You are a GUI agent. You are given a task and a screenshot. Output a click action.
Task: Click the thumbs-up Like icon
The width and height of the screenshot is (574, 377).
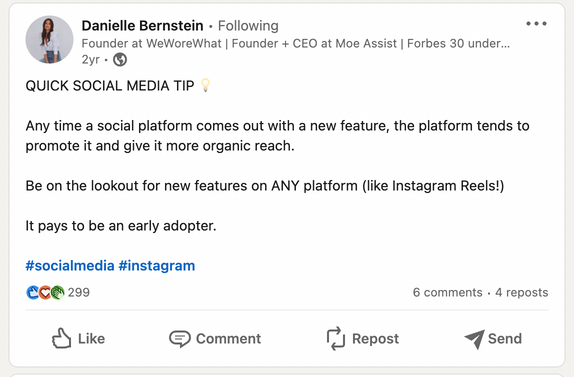61,338
